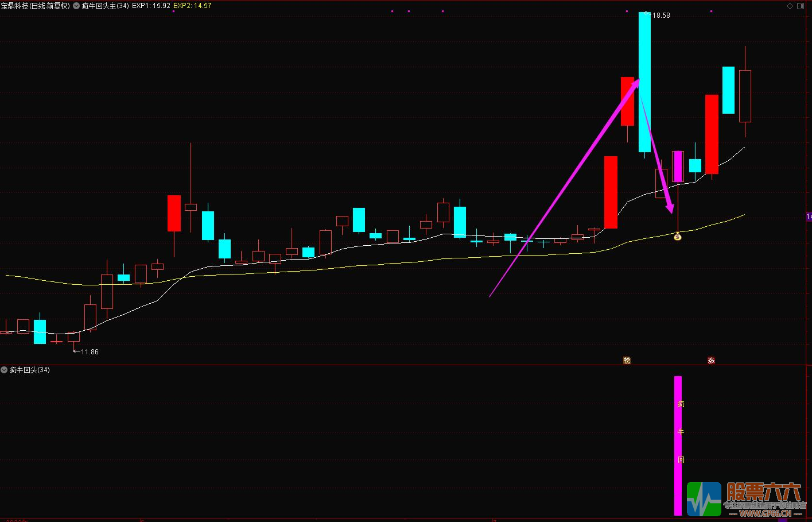Click the gold coin marker under the candle
The image size is (812, 522).
[678, 237]
